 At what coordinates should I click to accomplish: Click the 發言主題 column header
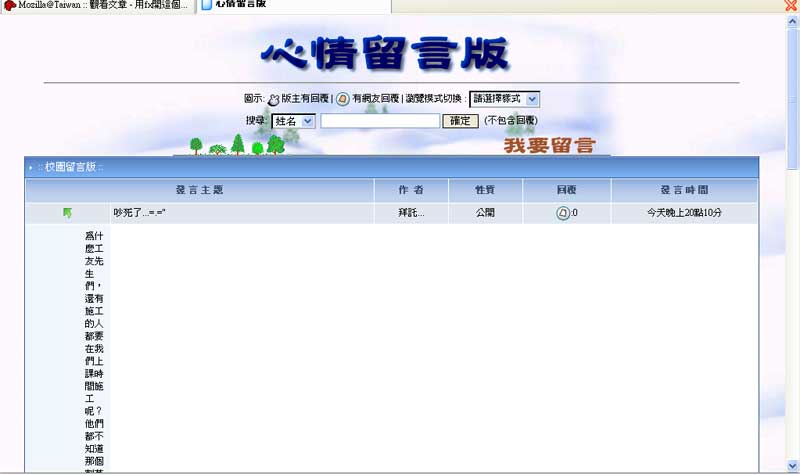pos(199,190)
